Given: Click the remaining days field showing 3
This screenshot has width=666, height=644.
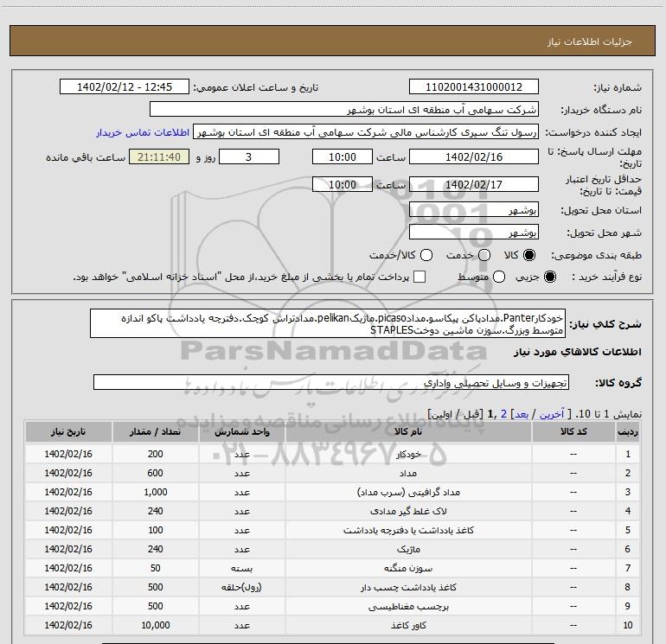Looking at the screenshot, I should pyautogui.click(x=249, y=156).
